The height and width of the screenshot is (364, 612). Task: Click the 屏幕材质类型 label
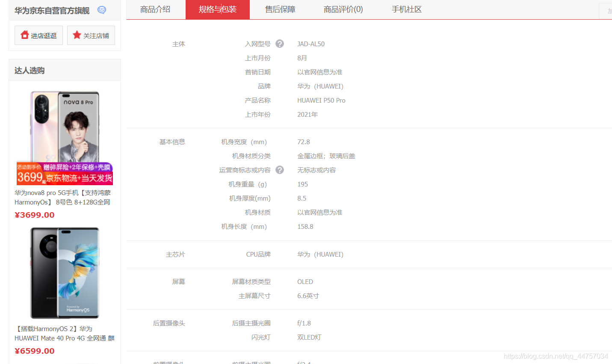point(251,282)
